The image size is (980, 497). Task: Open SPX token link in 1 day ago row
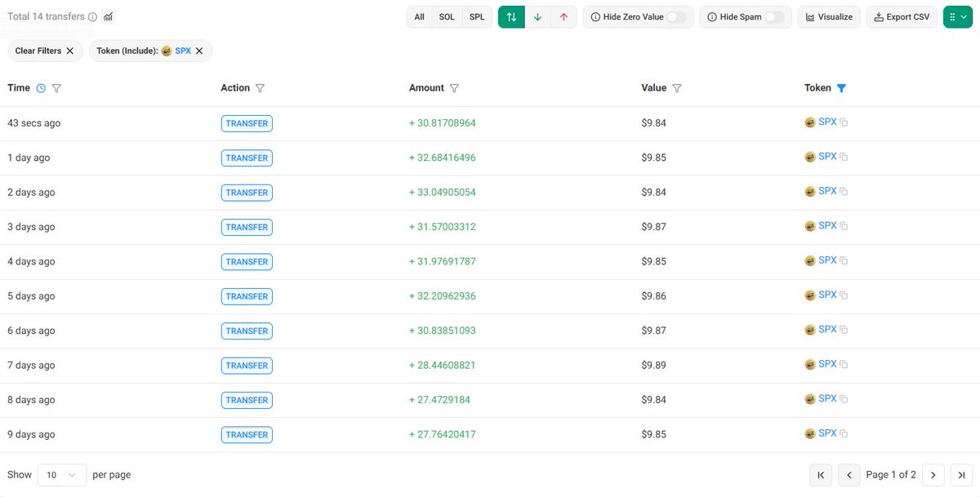click(827, 156)
